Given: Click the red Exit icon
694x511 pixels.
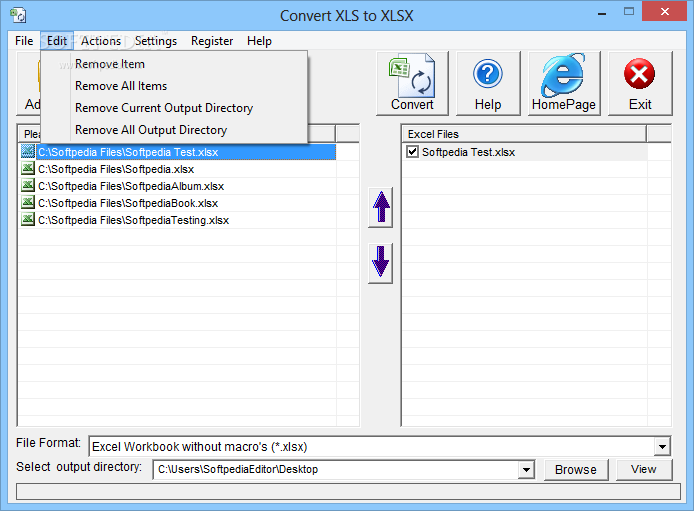Looking at the screenshot, I should [640, 73].
